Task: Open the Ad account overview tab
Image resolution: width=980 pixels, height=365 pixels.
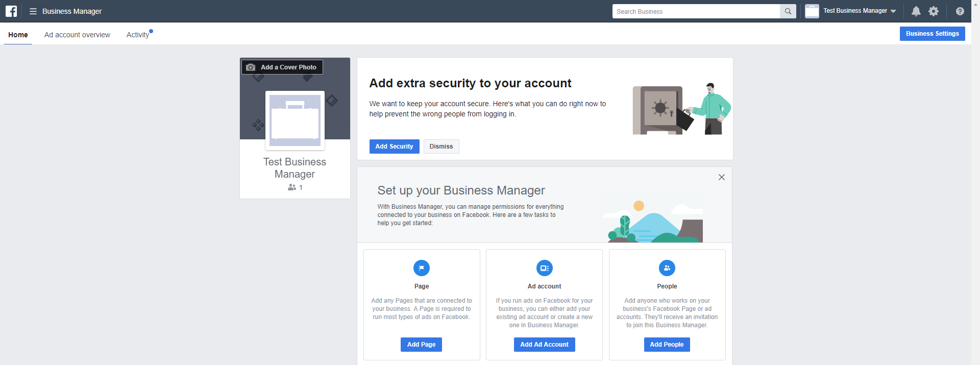Action: [x=77, y=35]
